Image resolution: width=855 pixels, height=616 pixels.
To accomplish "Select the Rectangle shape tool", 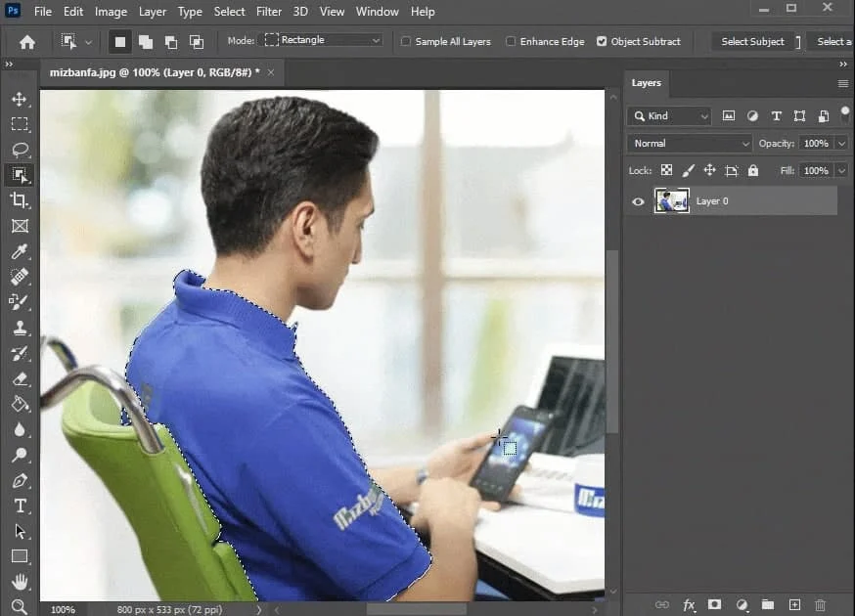I will [x=20, y=556].
